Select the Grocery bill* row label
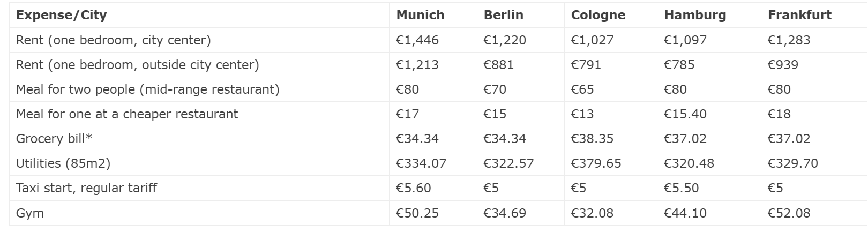Viewport: 868px width, 232px height. (54, 139)
